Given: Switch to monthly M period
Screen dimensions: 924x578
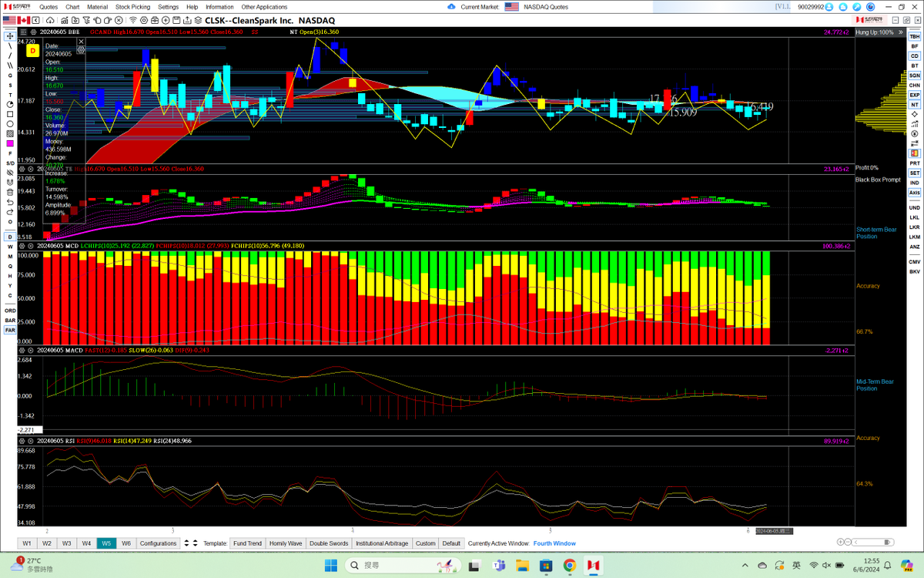Looking at the screenshot, I should pos(10,256).
